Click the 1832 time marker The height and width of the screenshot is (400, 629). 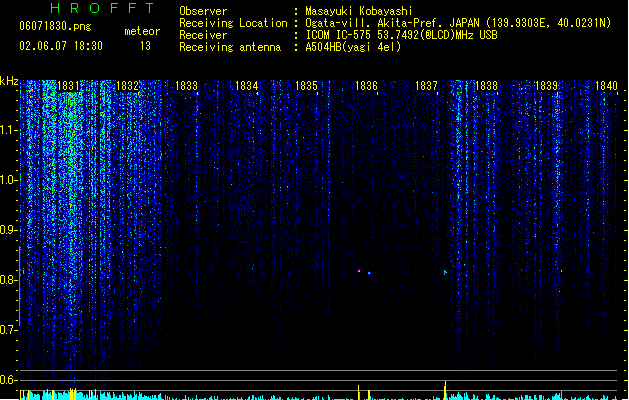[127, 86]
